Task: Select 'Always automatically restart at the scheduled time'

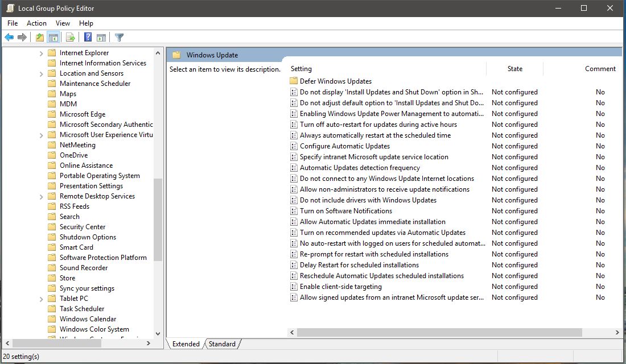Action: click(375, 135)
